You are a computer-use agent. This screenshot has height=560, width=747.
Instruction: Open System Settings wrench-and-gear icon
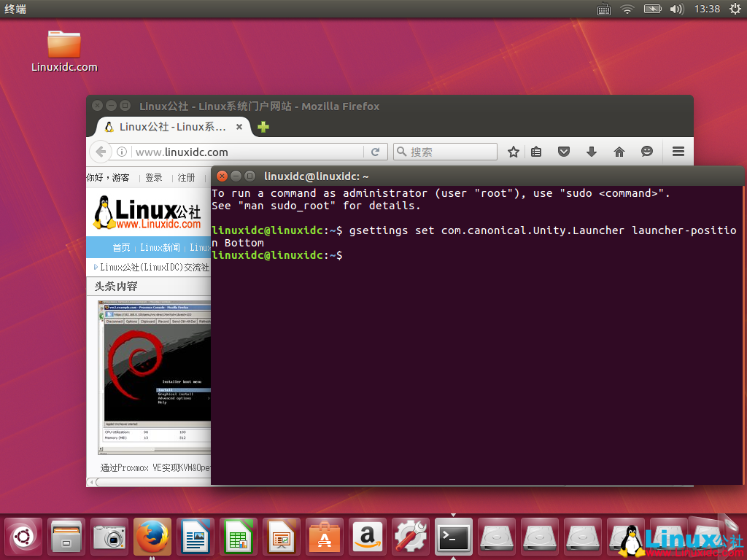coord(410,537)
